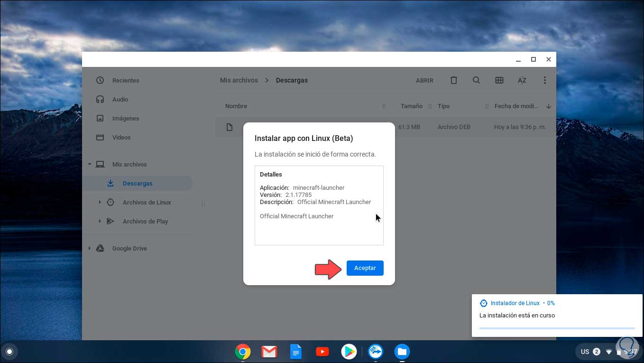
Task: Click the ABRIR button
Action: coord(424,81)
